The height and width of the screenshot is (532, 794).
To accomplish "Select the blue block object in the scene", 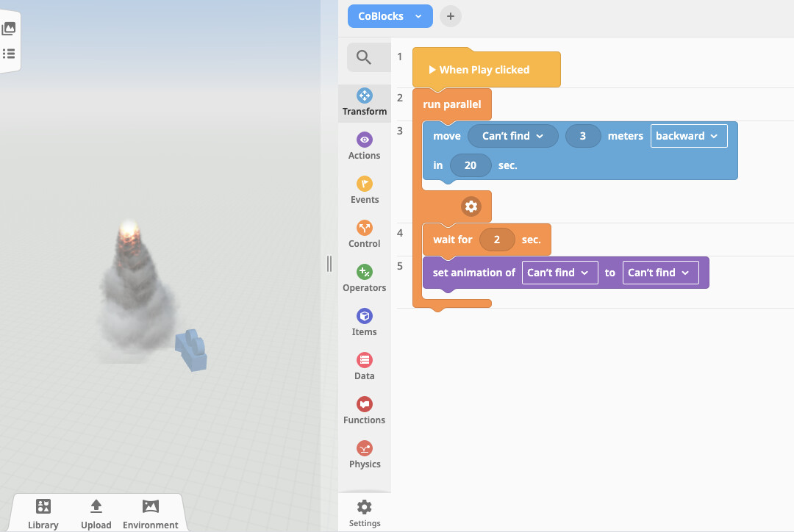I will [x=191, y=350].
